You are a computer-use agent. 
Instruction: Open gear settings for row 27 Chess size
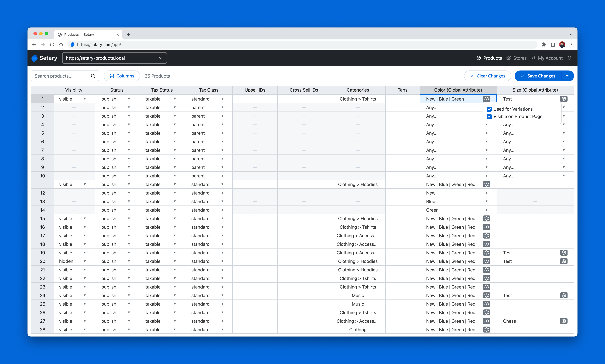pyautogui.click(x=564, y=321)
